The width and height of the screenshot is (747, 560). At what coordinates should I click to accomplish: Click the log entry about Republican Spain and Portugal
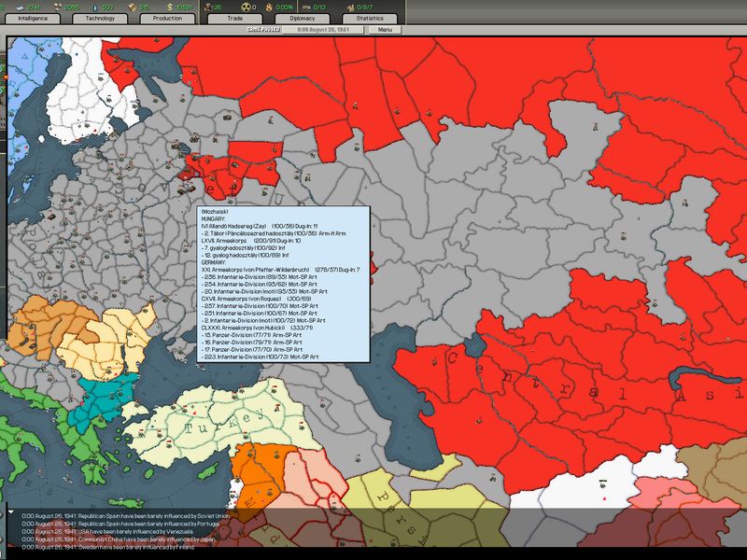(x=120, y=524)
